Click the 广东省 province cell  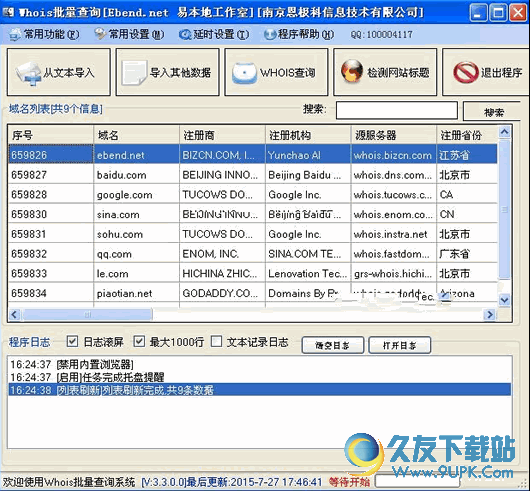point(467,253)
